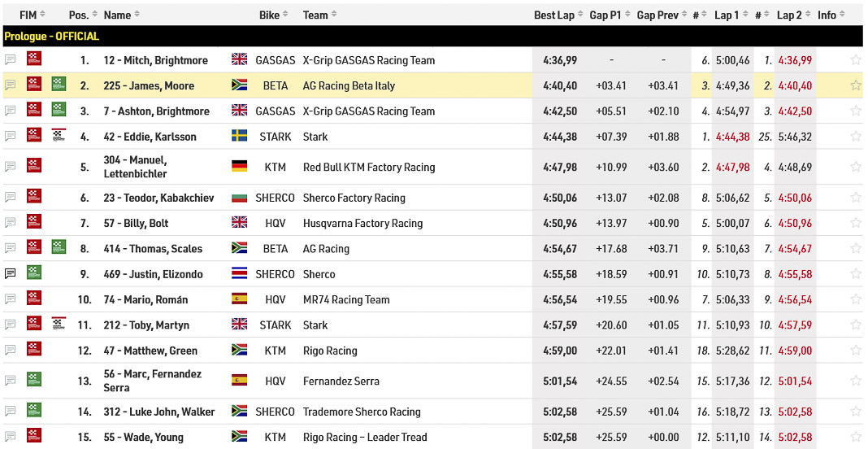Favorite Teodor Kabakchiev with star

coord(856,198)
